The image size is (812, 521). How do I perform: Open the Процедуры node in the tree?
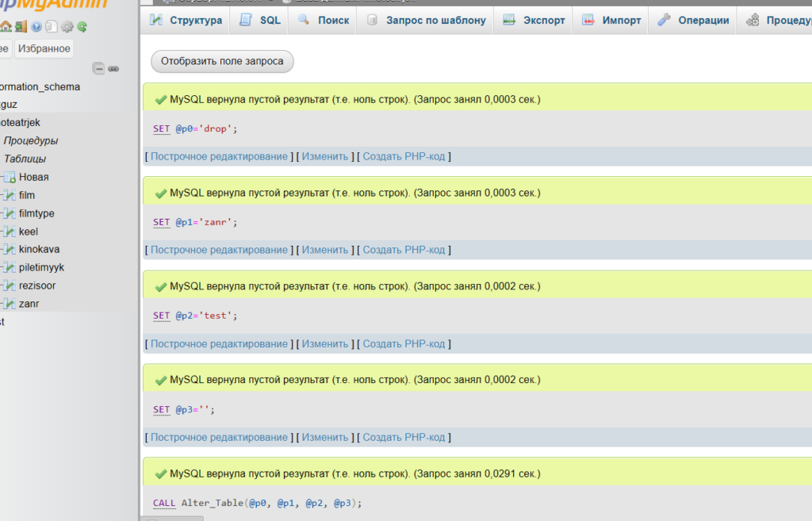tap(31, 141)
